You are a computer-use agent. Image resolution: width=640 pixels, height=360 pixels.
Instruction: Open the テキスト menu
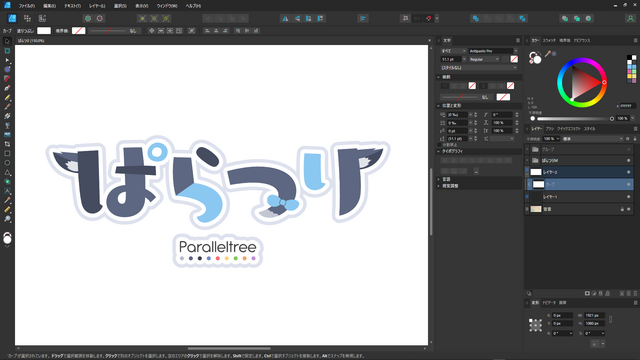pyautogui.click(x=72, y=6)
